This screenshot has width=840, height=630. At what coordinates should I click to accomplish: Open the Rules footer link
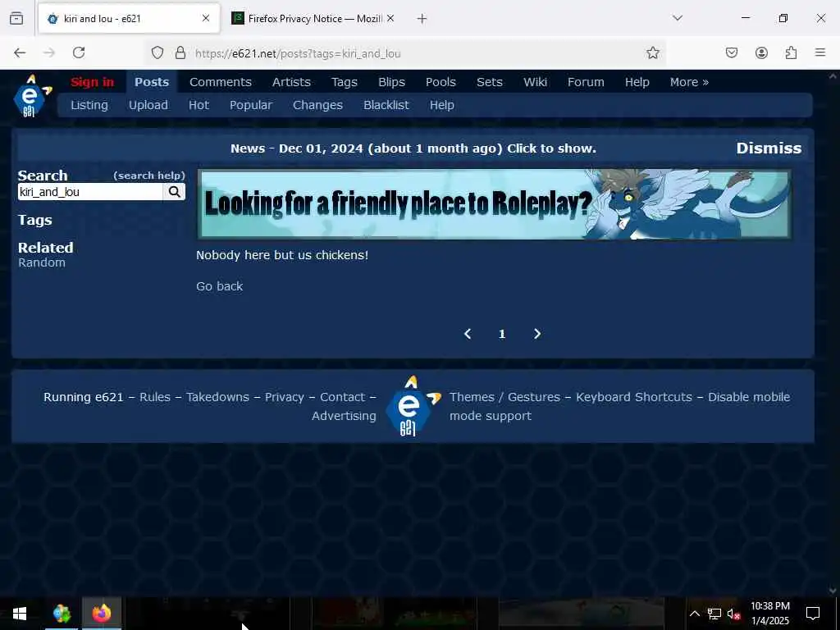click(x=155, y=397)
